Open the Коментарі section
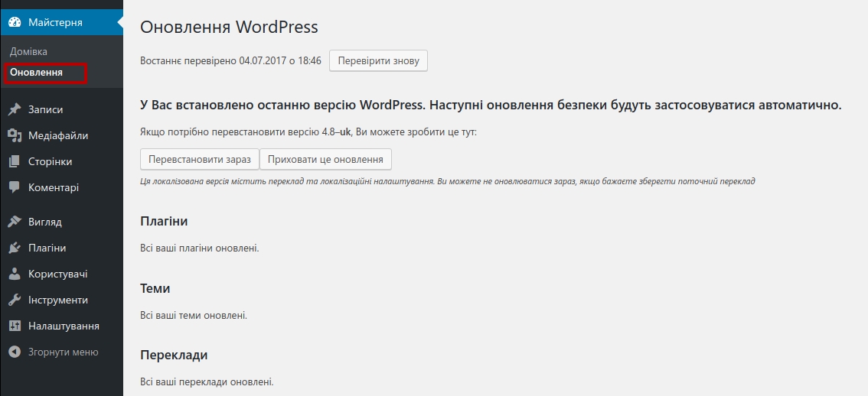Screen dimensions: 868x396 click(x=61, y=187)
